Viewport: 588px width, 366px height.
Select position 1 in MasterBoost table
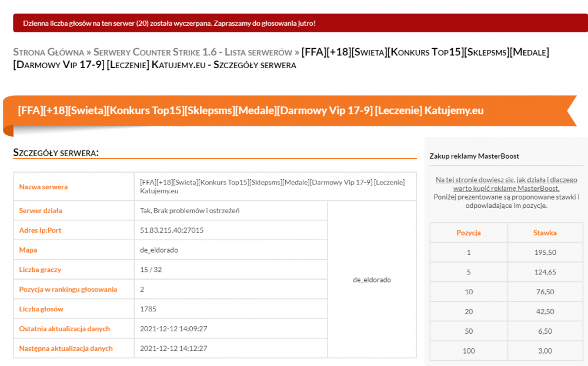tap(469, 253)
